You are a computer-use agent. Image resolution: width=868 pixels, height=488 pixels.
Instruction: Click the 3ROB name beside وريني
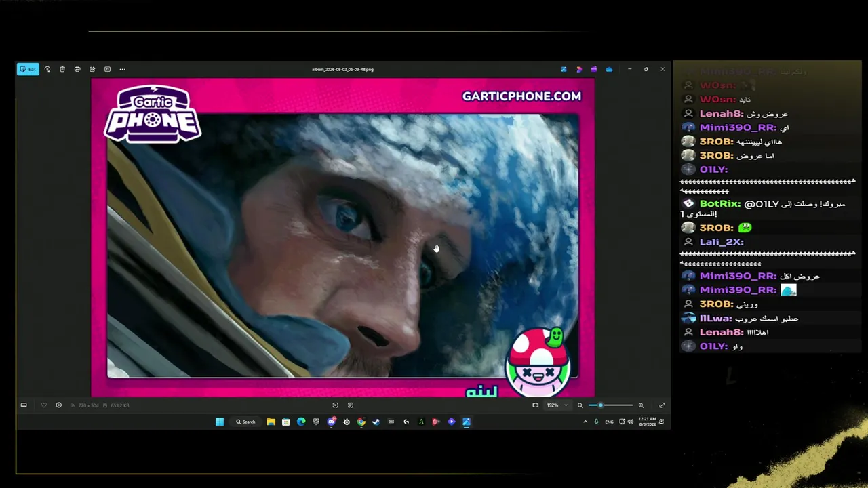[717, 304]
